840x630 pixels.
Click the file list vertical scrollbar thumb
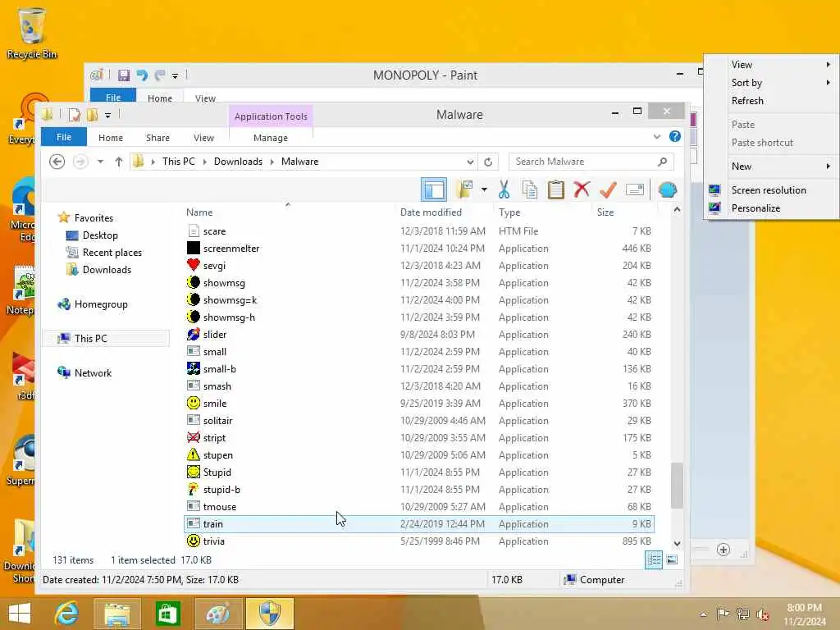pos(677,486)
